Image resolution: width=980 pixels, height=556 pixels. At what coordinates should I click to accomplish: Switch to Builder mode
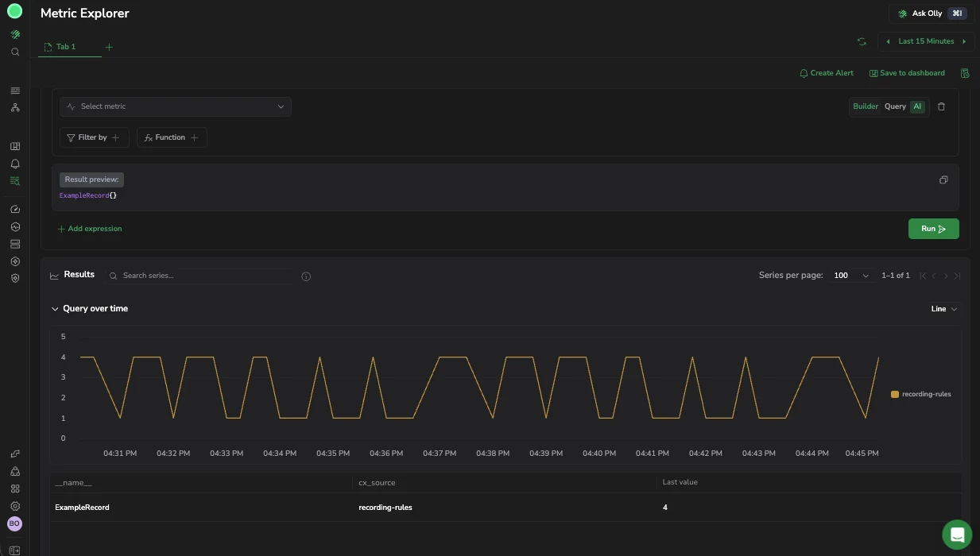click(866, 106)
